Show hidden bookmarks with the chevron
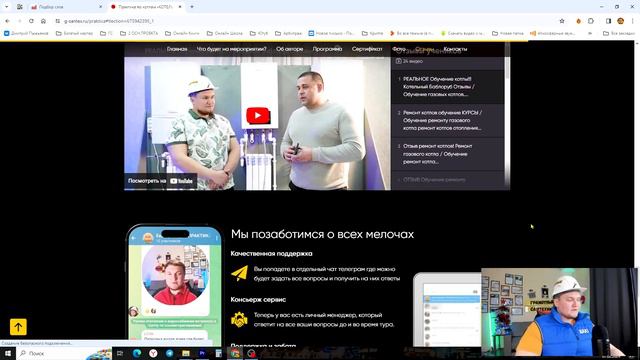The width and height of the screenshot is (640, 360). click(590, 33)
